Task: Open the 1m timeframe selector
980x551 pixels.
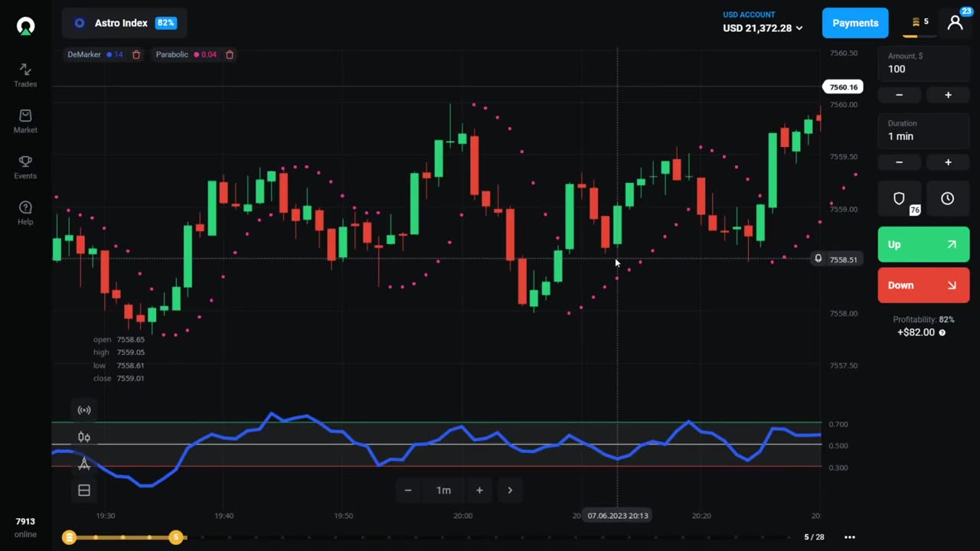Action: pyautogui.click(x=444, y=491)
